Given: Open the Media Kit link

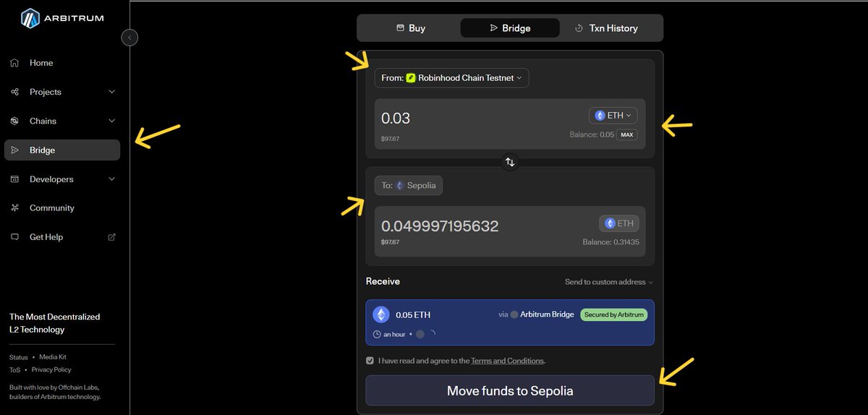Looking at the screenshot, I should pos(53,357).
